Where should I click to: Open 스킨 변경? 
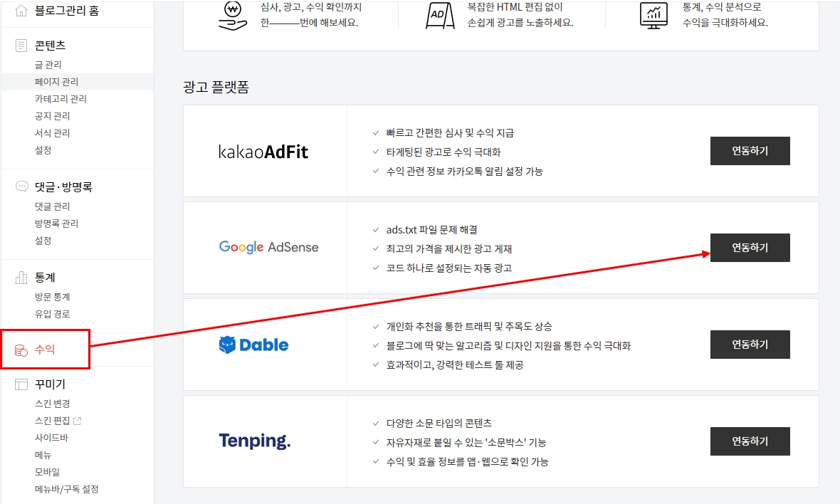coord(52,404)
